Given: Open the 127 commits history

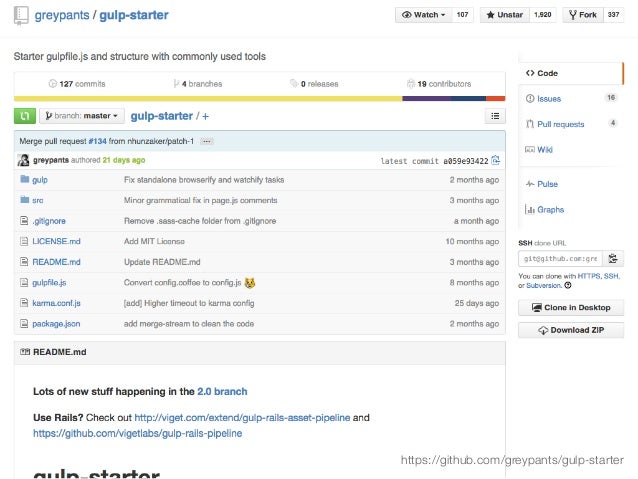Looking at the screenshot, I should coord(77,84).
